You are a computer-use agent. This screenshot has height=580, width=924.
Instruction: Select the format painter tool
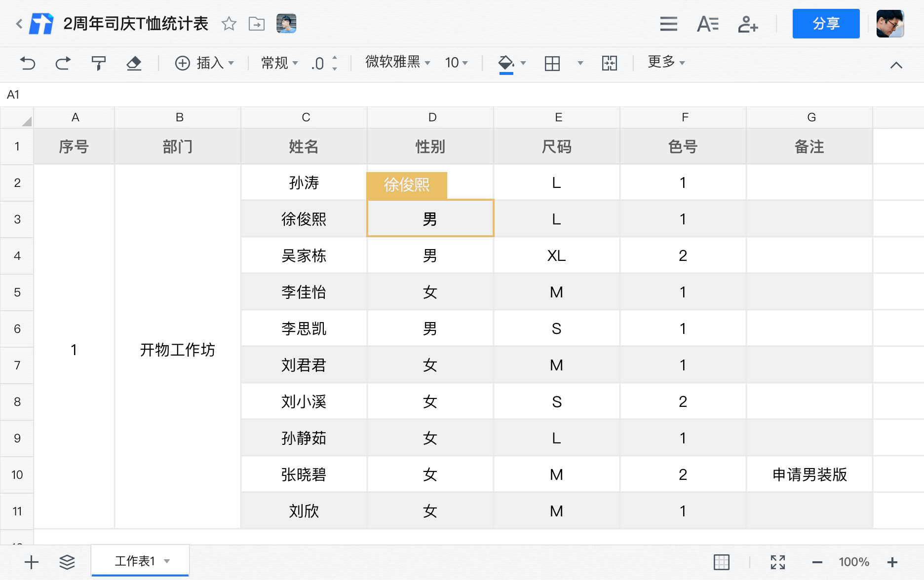click(98, 63)
